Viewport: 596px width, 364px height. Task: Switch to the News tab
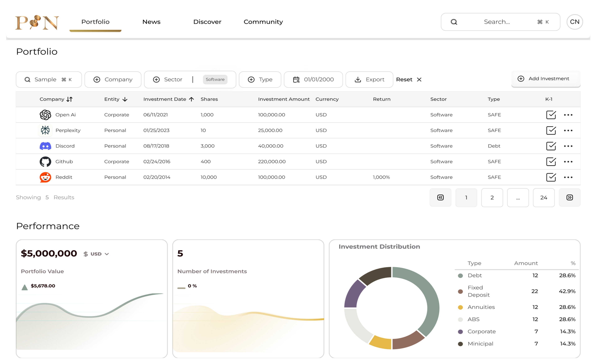(x=151, y=22)
